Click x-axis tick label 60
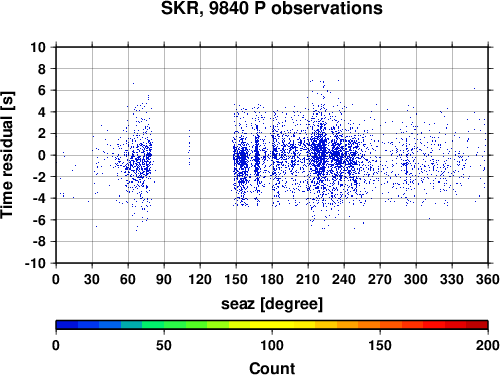The height and width of the screenshot is (375, 500). (128, 279)
